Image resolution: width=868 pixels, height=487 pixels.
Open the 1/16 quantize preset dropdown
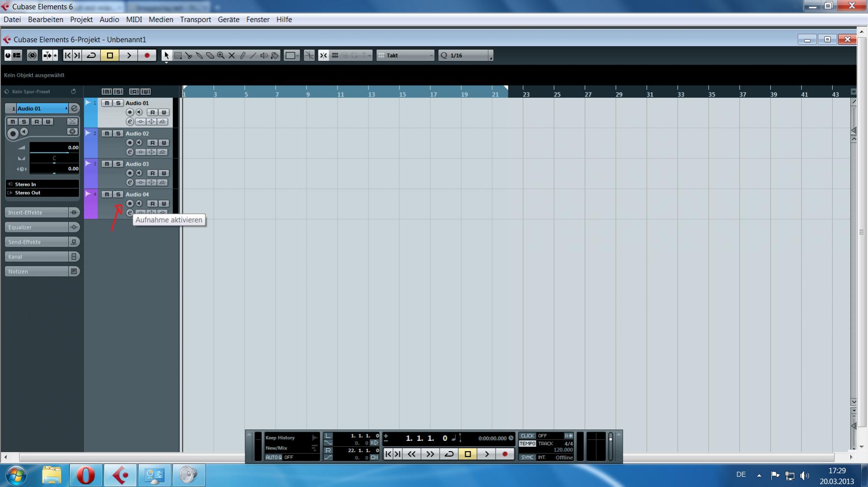click(x=465, y=56)
